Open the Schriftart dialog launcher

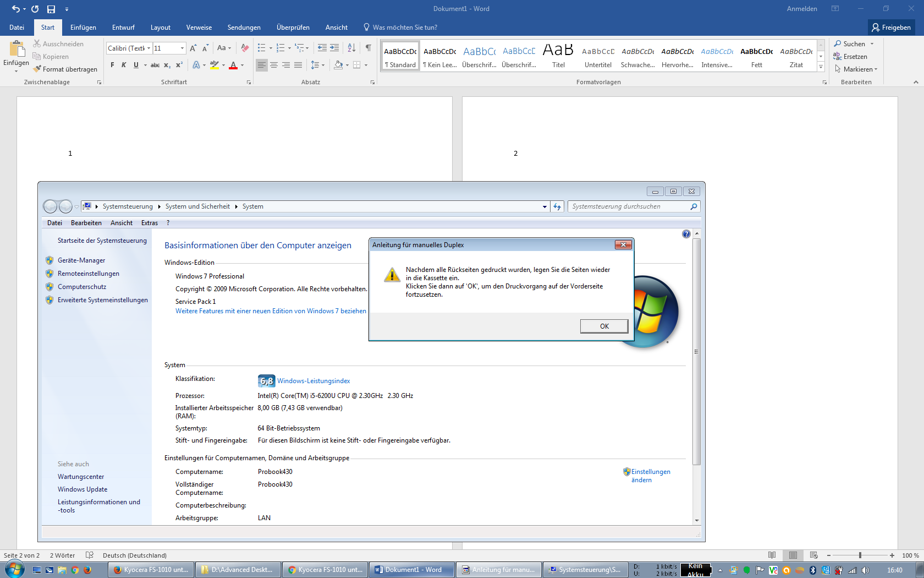(249, 83)
